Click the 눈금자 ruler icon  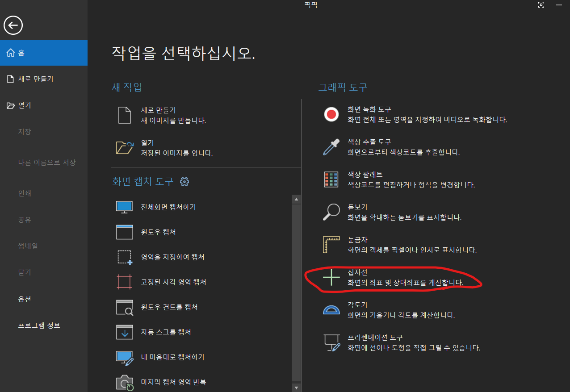(331, 245)
